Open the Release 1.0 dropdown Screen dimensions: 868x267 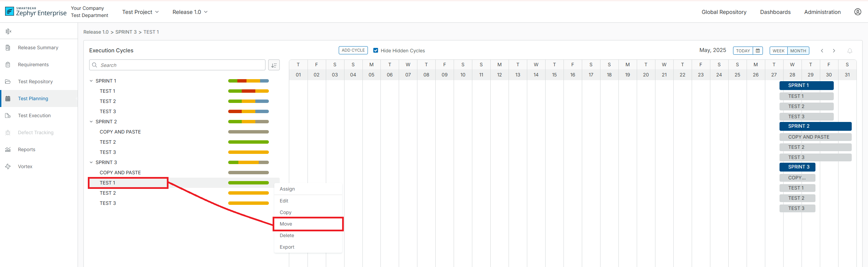coord(190,12)
